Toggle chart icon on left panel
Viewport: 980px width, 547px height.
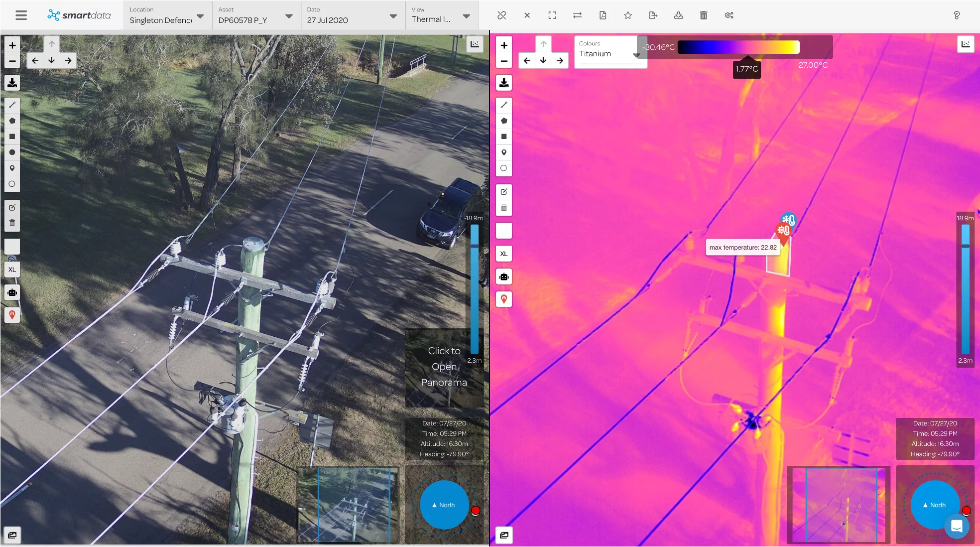point(475,44)
